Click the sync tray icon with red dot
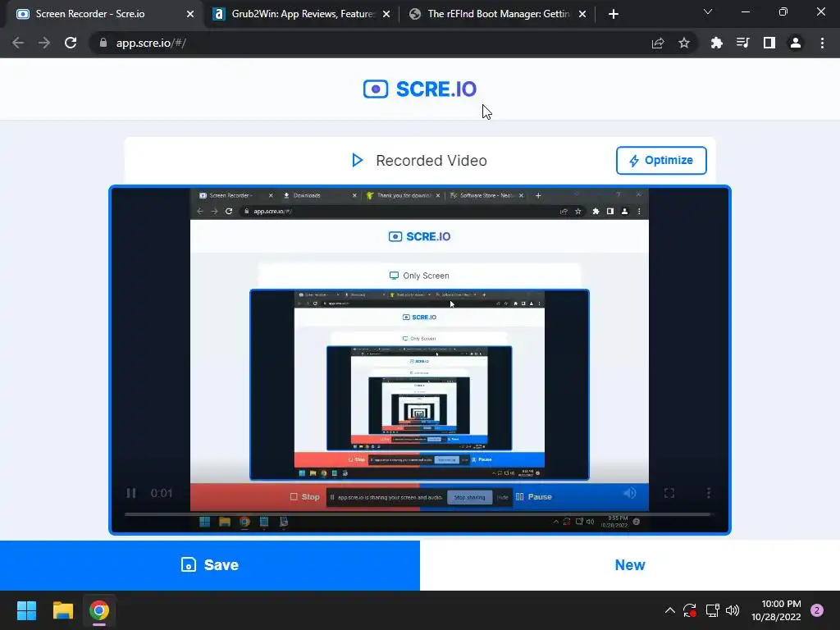This screenshot has width=840, height=630. (x=689, y=610)
